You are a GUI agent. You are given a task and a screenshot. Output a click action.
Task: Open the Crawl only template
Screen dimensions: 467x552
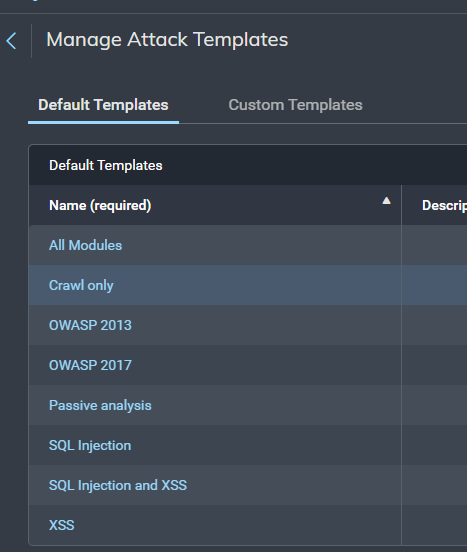tap(81, 285)
